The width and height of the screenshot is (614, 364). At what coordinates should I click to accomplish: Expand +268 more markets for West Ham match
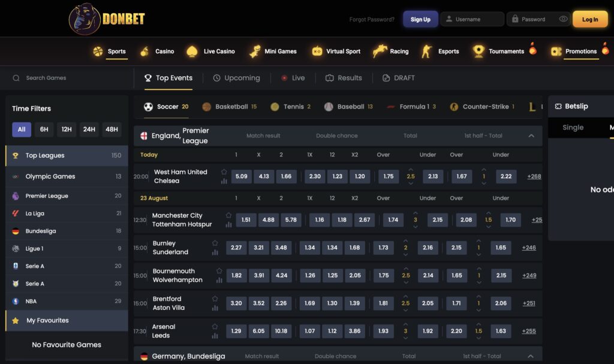[534, 176]
